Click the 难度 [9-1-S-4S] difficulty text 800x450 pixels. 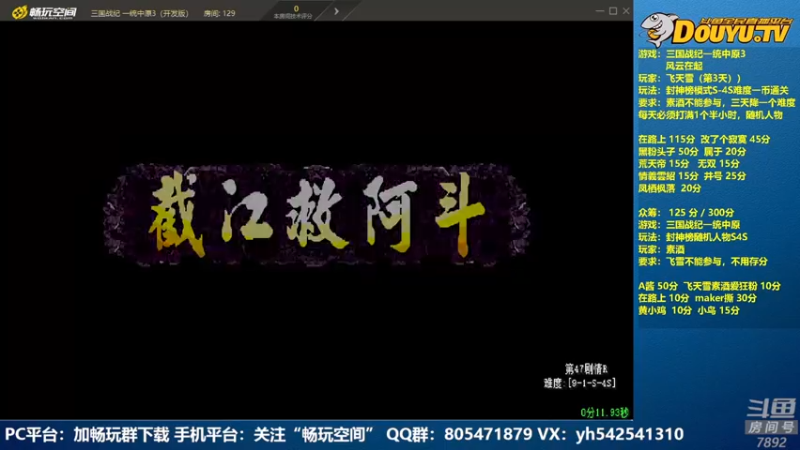click(580, 383)
